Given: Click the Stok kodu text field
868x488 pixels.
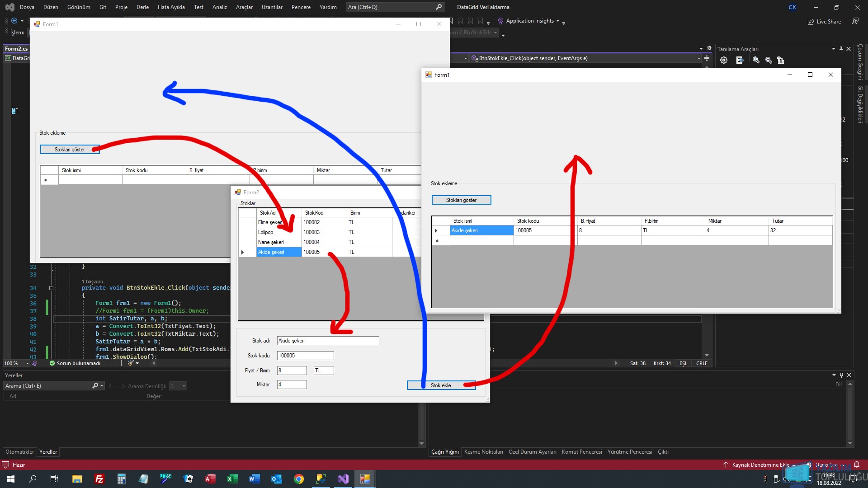Looking at the screenshot, I should point(305,356).
